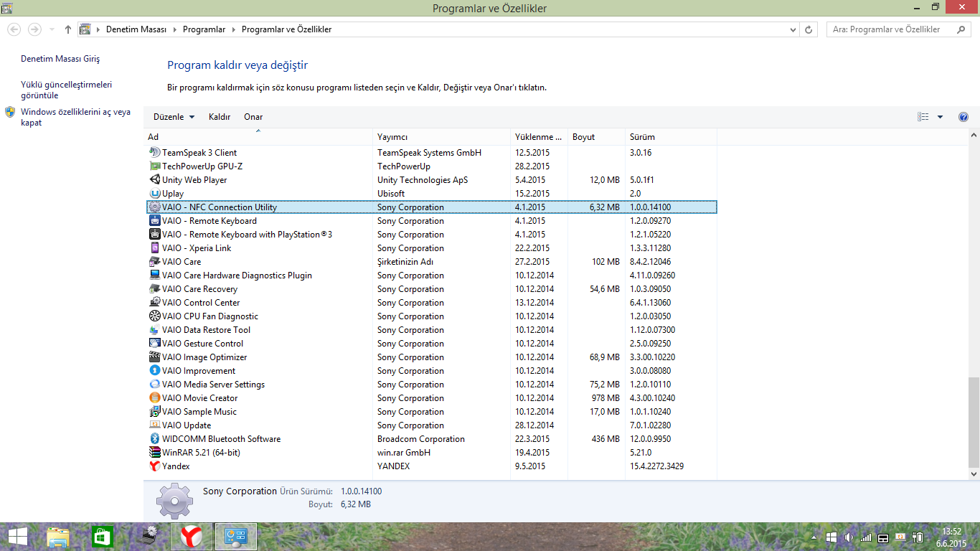This screenshot has width=980, height=551.
Task: Open Windows özelliklerini aç veya kapat
Action: click(75, 117)
